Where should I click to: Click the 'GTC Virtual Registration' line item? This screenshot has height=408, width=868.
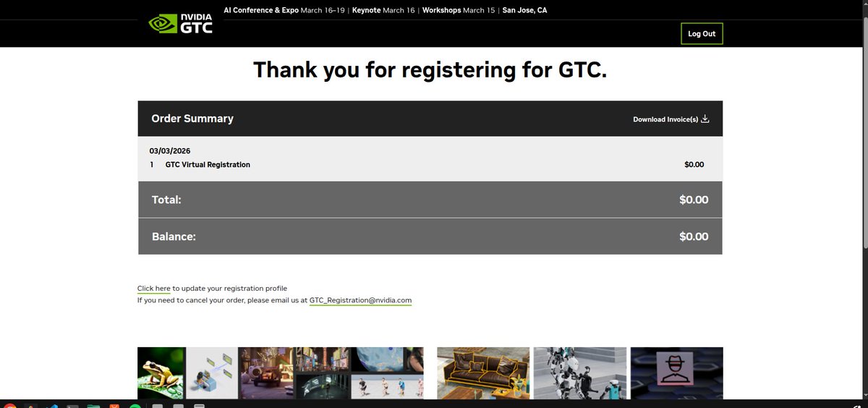pos(208,165)
